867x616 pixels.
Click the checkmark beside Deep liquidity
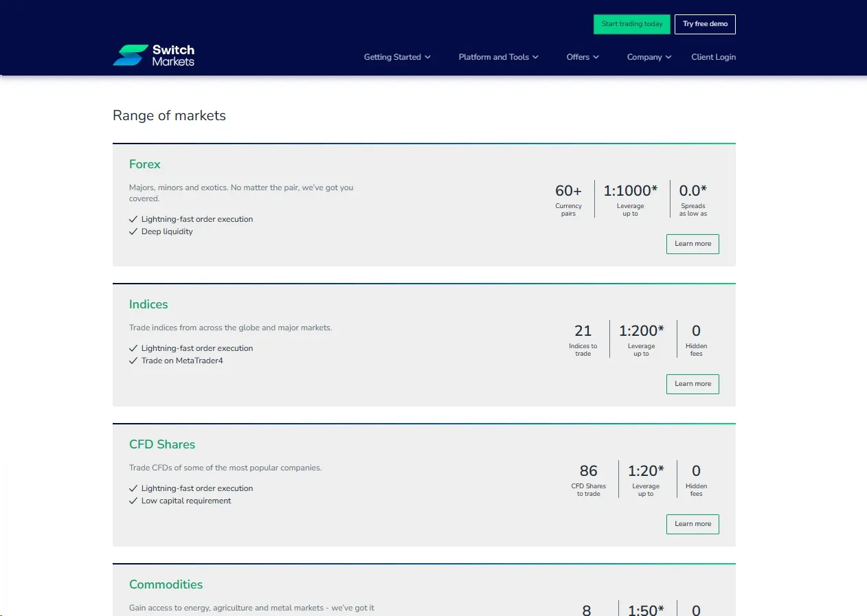[x=133, y=231]
